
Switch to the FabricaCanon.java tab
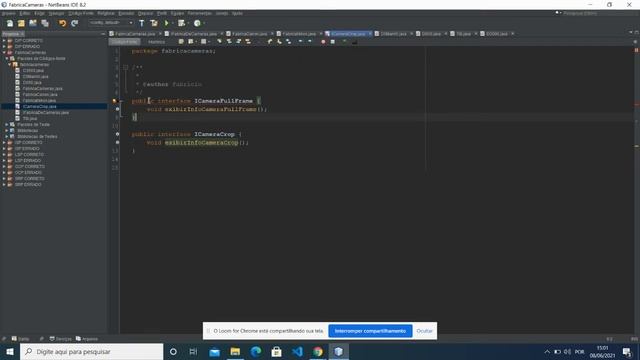point(249,33)
